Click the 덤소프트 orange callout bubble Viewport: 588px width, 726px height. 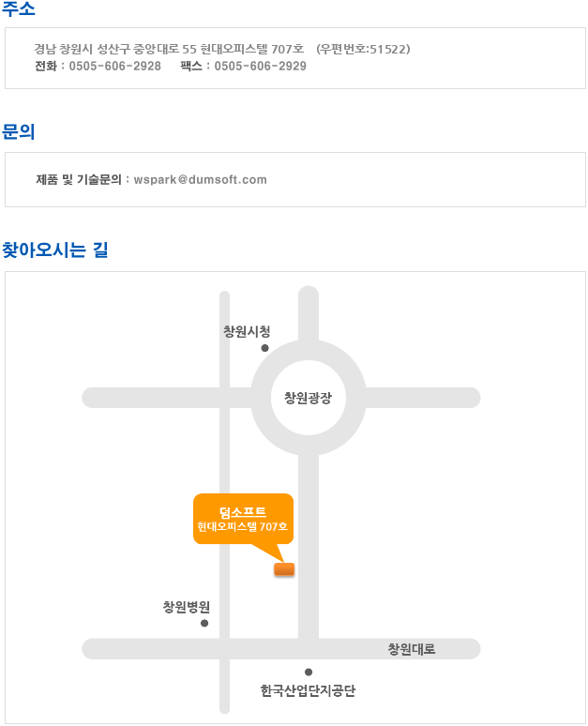[x=243, y=519]
